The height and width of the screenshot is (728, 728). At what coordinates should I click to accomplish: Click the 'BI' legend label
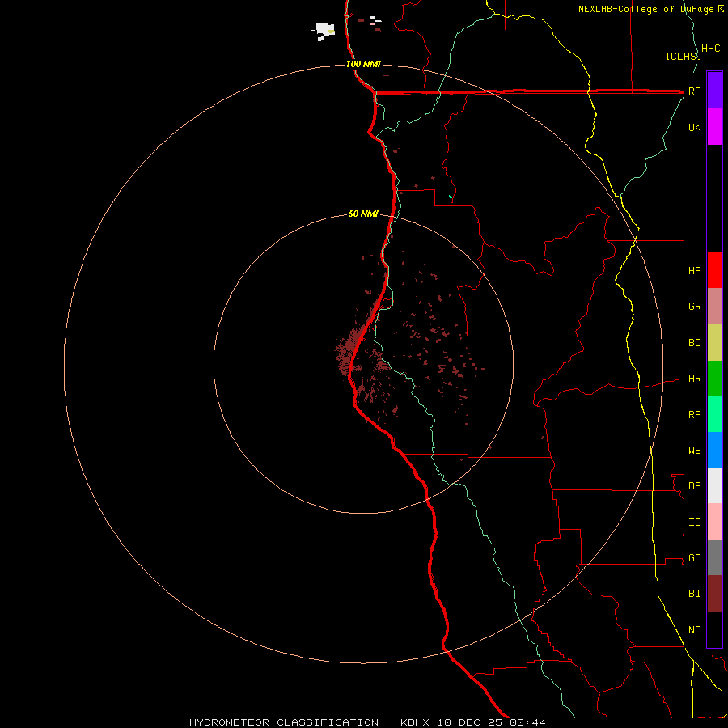(x=695, y=594)
